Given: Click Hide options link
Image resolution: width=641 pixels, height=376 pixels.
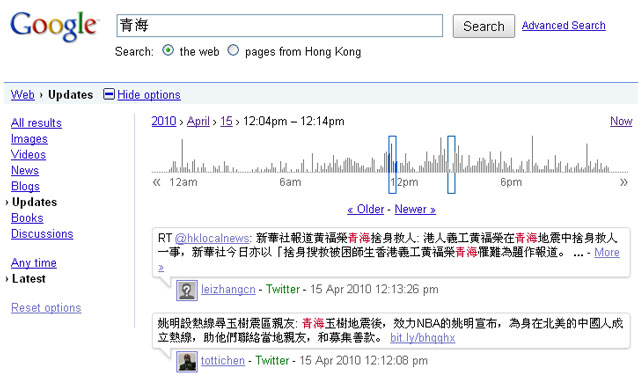Looking at the screenshot, I should pyautogui.click(x=149, y=95).
